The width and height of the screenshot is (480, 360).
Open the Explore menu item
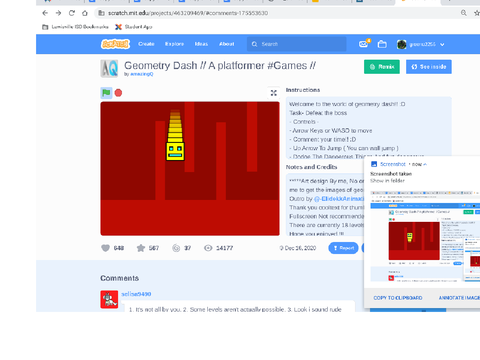click(x=174, y=44)
